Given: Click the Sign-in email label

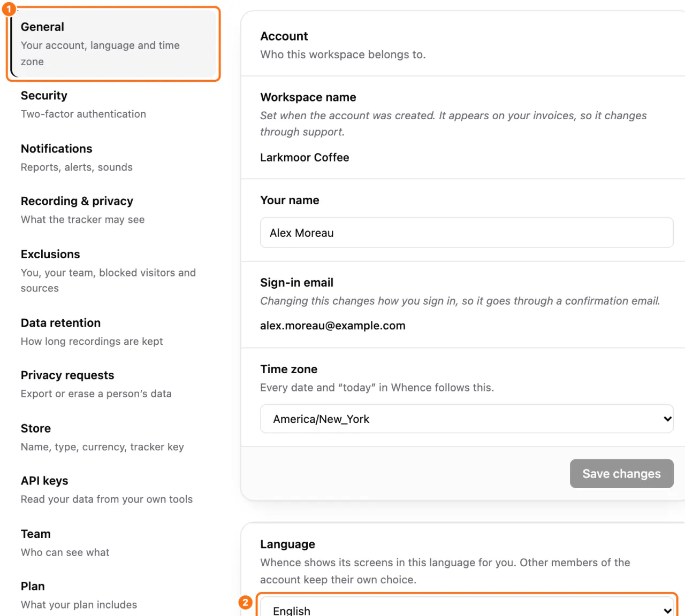Looking at the screenshot, I should pyautogui.click(x=297, y=282).
